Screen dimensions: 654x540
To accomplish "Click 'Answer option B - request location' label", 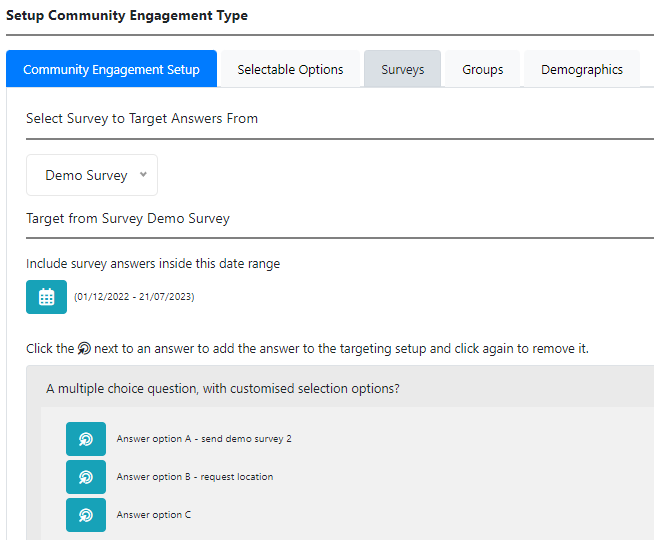I will click(x=194, y=477).
